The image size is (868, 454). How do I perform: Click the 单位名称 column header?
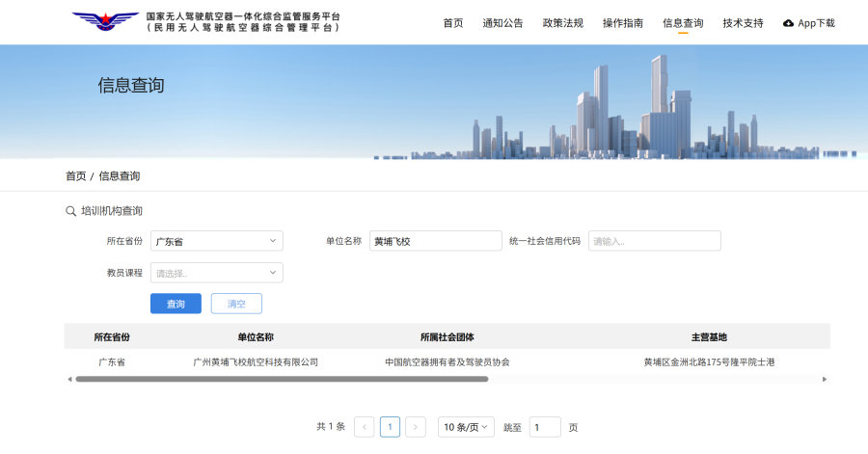tap(256, 336)
